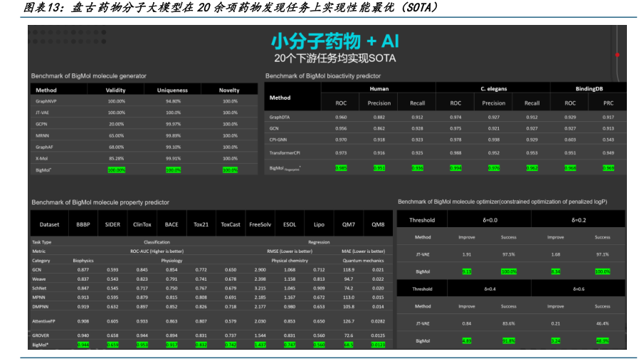
Task: Click the "GraphNVP" row label
Action: click(x=46, y=101)
